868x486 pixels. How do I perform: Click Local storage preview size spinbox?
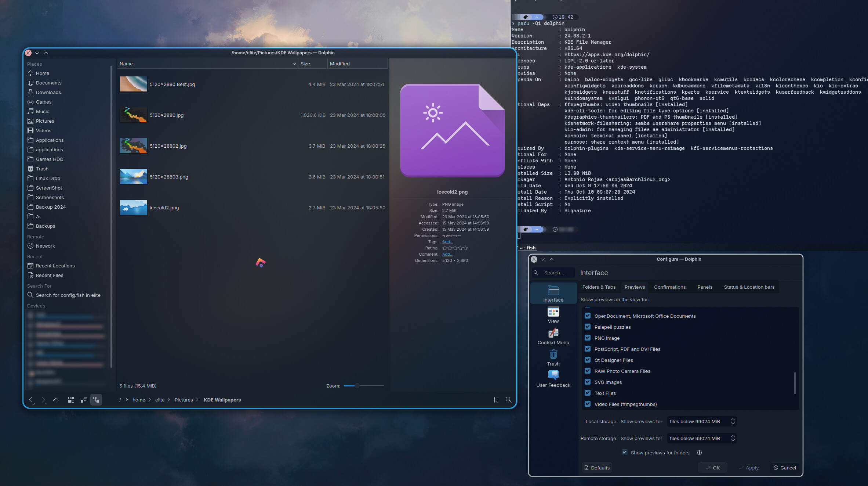click(x=701, y=421)
